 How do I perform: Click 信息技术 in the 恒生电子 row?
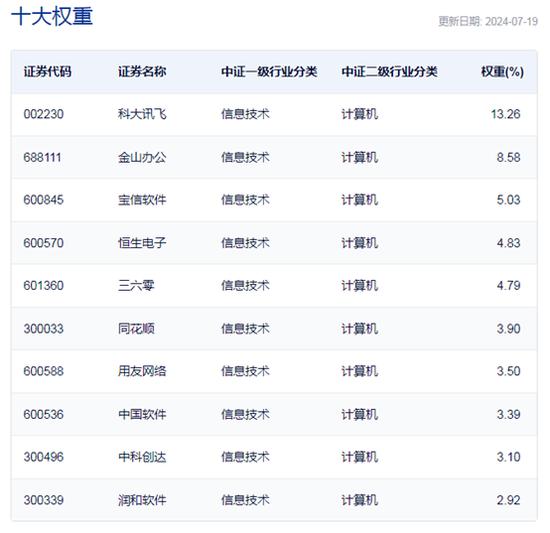[245, 243]
